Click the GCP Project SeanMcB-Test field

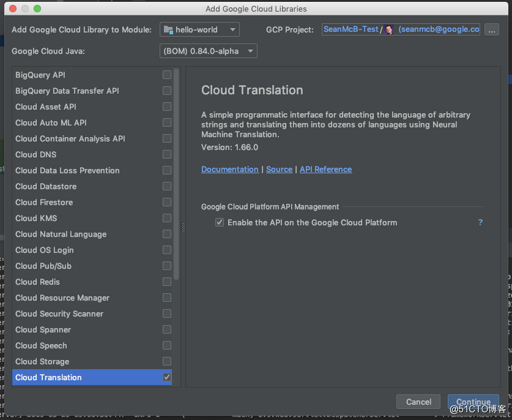(x=400, y=30)
